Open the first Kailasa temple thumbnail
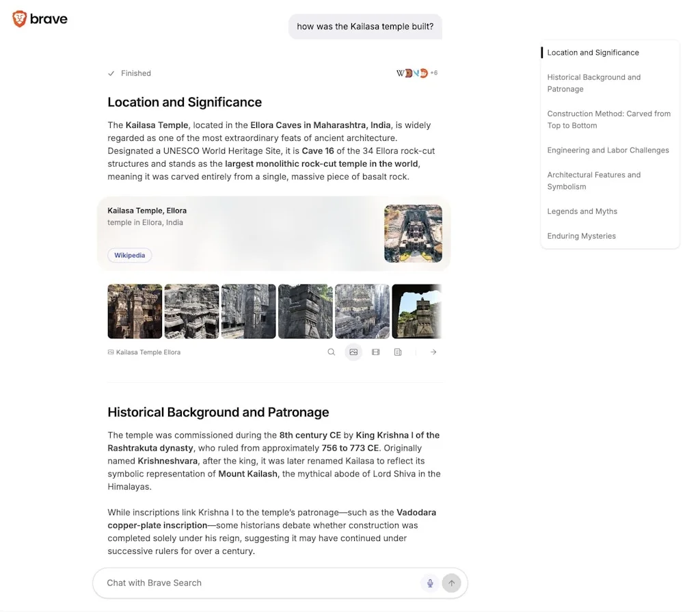This screenshot has height=612, width=700. (135, 310)
